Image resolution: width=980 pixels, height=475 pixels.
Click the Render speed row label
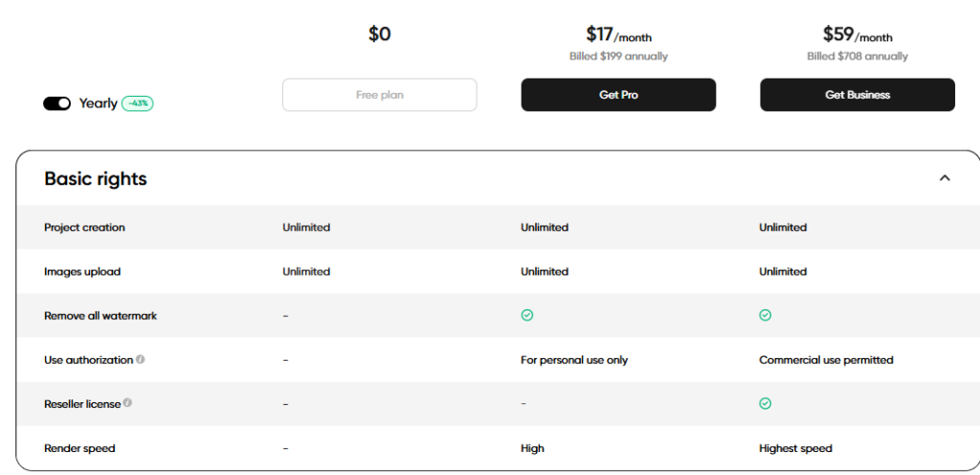click(x=80, y=448)
